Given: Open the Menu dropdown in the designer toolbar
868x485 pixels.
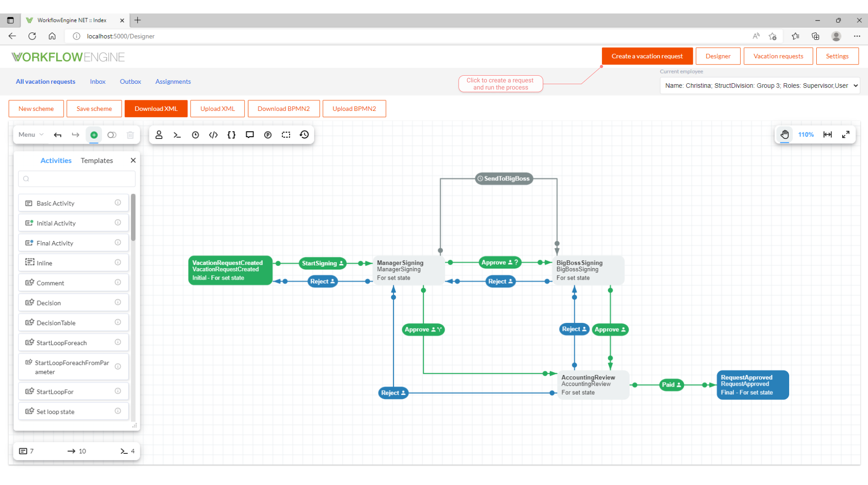Looking at the screenshot, I should pyautogui.click(x=29, y=134).
